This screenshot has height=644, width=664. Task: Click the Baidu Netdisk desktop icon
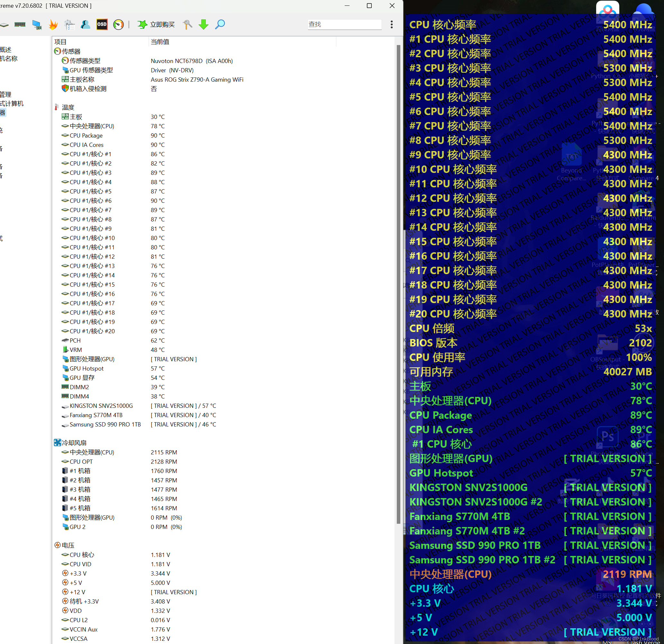coord(608,13)
